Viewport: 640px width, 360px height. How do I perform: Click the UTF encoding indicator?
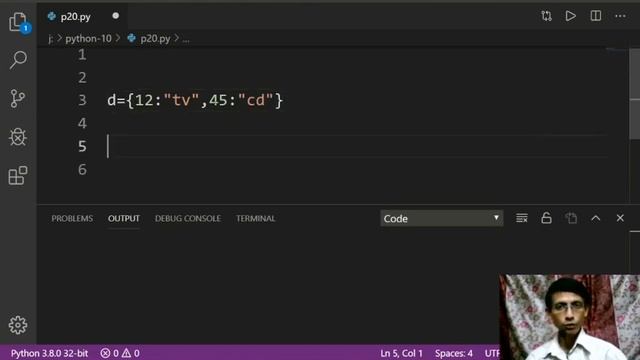point(492,353)
